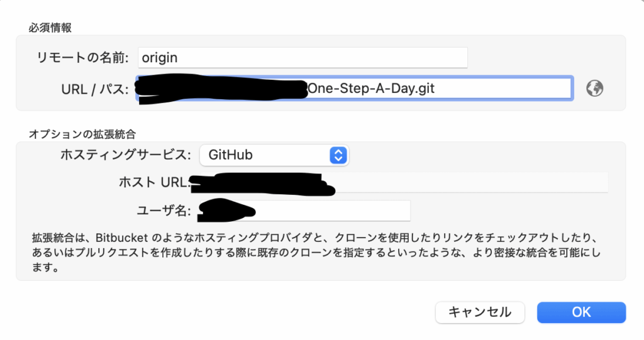
Task: Click the ユーザ名: label
Action: pos(164,211)
